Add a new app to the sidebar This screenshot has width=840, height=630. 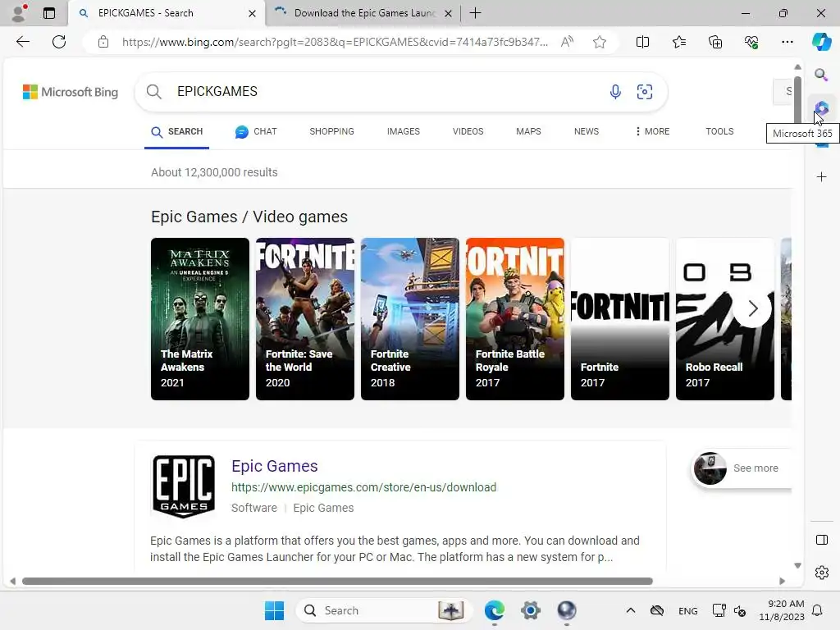(821, 177)
